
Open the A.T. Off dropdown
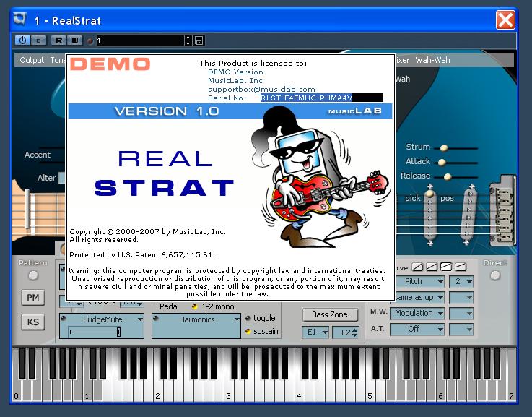click(x=417, y=329)
